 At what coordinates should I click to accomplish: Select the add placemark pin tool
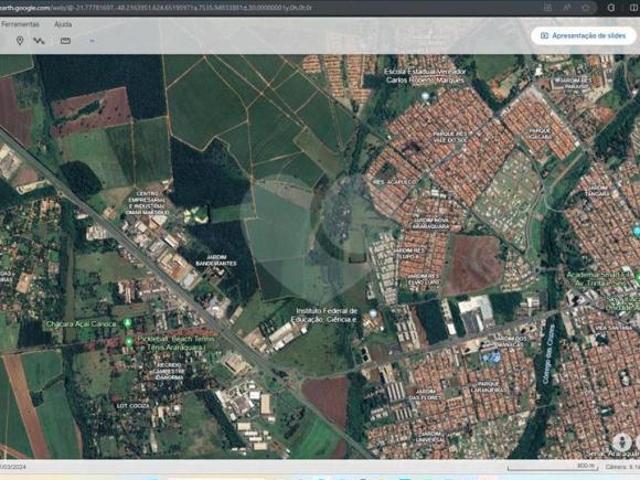click(18, 41)
